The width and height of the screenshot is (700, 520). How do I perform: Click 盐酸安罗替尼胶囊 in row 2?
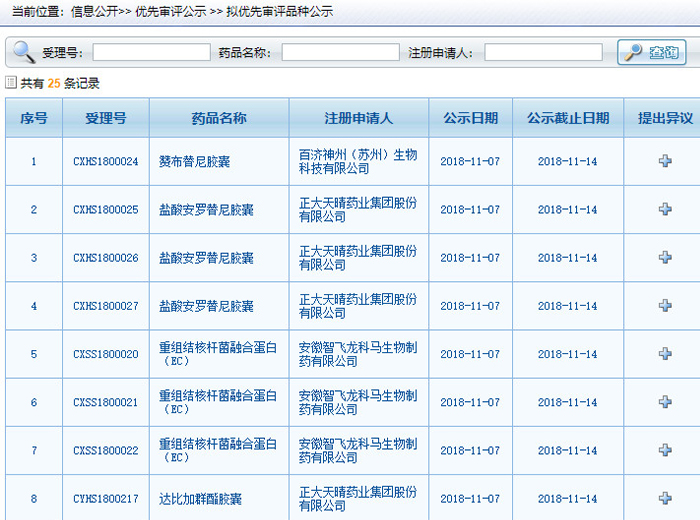(x=206, y=209)
